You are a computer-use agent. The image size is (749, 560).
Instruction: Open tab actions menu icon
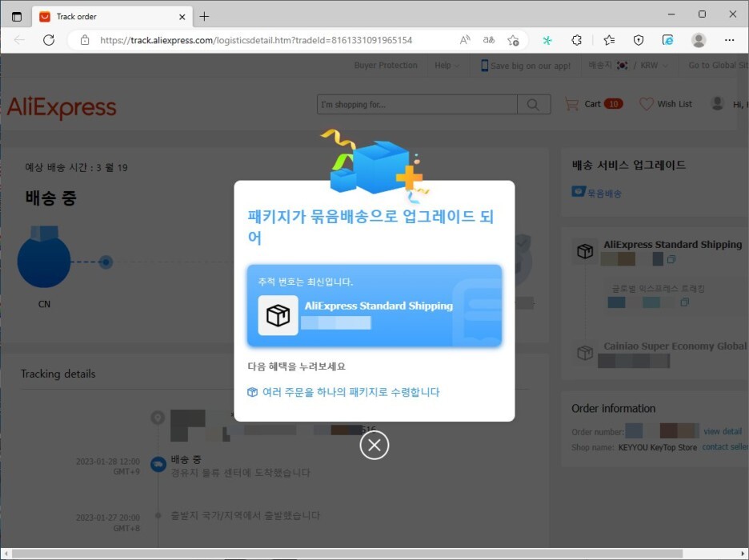click(x=17, y=16)
